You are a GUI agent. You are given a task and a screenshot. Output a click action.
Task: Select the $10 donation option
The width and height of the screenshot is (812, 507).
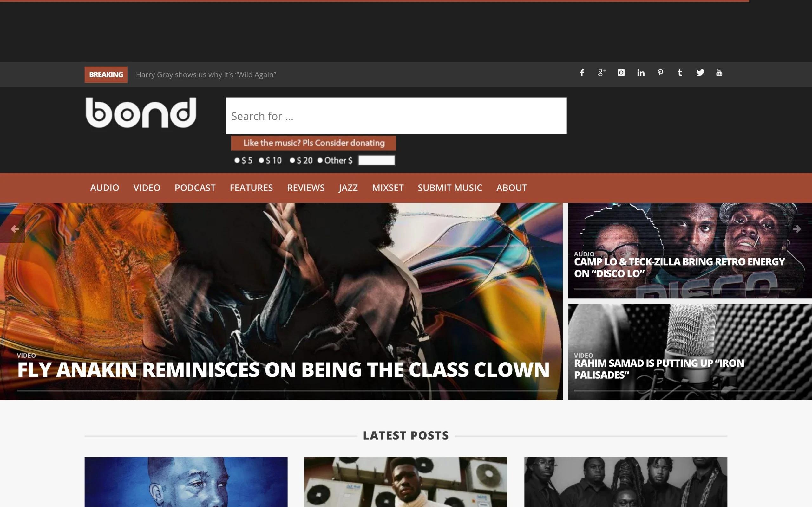pyautogui.click(x=261, y=160)
